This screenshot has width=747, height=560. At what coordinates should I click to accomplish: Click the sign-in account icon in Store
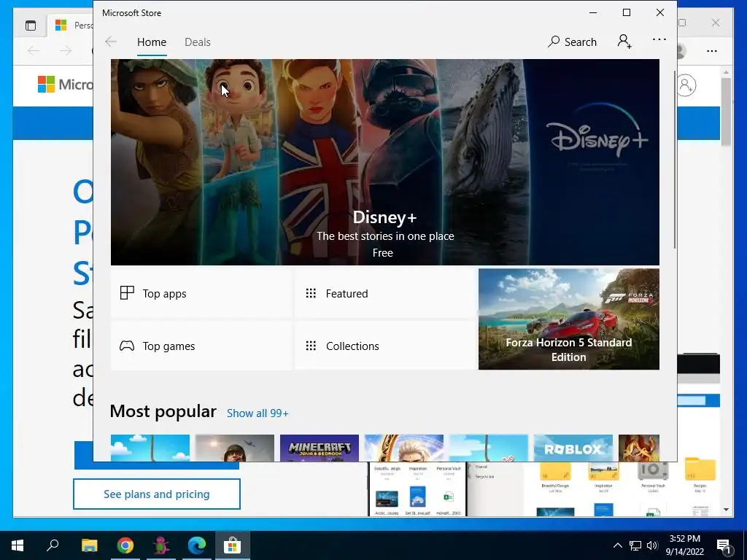pyautogui.click(x=624, y=42)
